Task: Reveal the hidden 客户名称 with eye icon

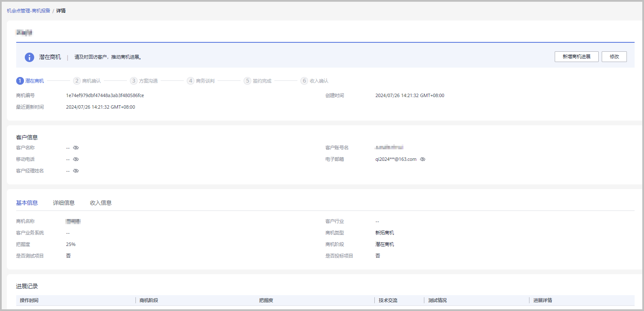Action: [76, 148]
